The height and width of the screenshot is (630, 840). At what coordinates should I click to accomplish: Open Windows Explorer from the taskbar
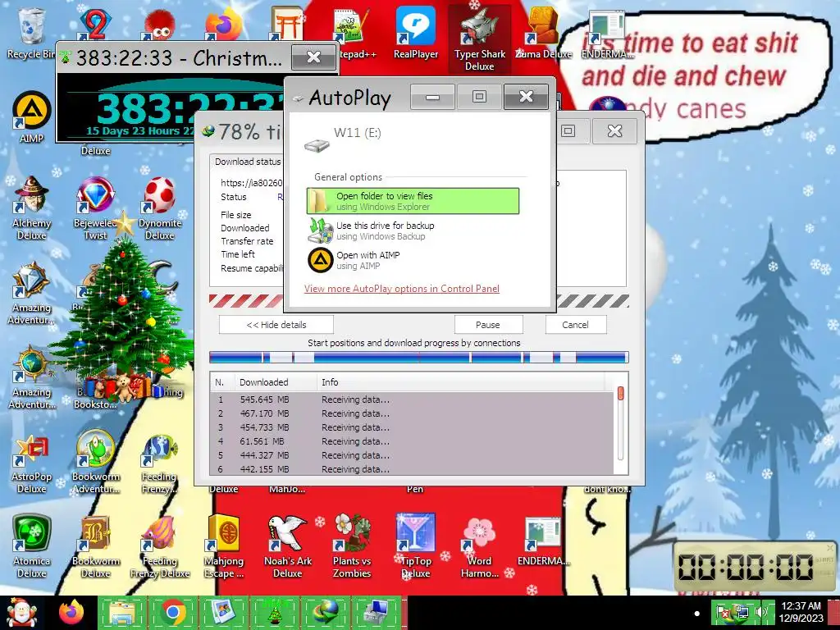(x=122, y=612)
